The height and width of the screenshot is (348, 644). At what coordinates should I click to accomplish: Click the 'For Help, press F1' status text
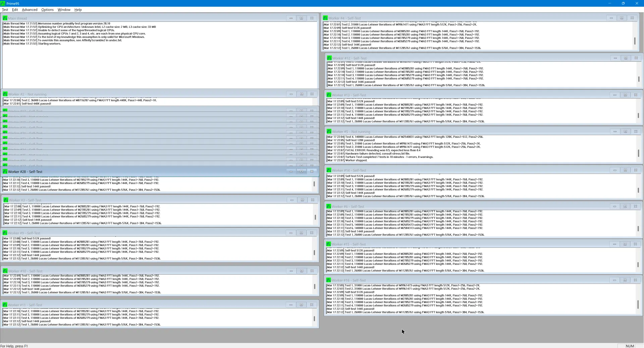click(x=14, y=346)
